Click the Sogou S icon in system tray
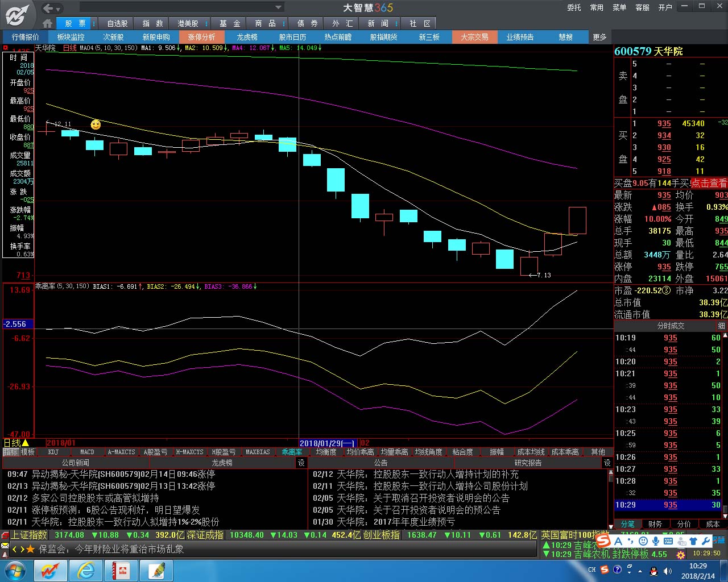 click(x=604, y=569)
